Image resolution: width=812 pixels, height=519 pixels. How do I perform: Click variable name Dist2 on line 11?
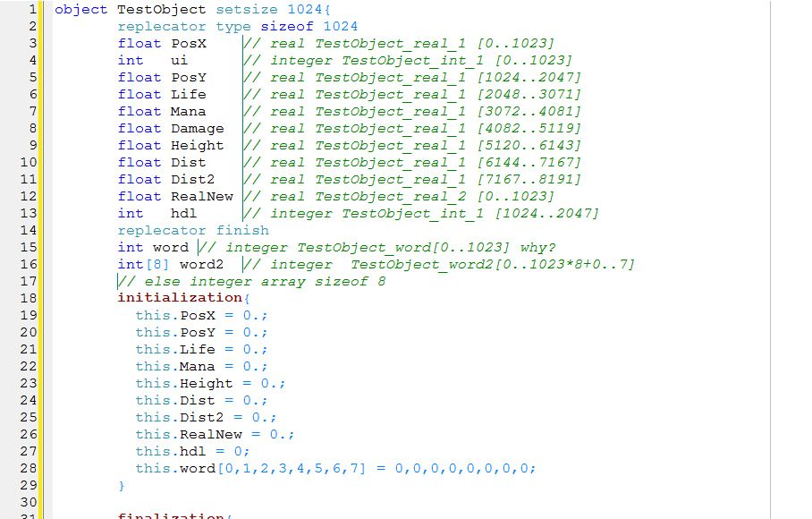(192, 179)
